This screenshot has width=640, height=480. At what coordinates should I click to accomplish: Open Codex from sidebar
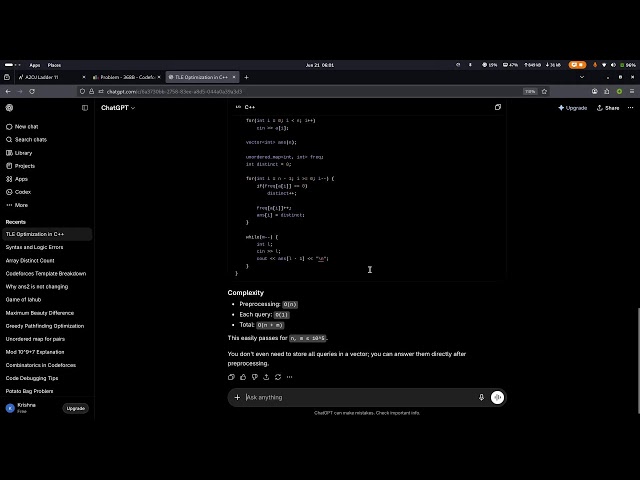[x=19, y=192]
